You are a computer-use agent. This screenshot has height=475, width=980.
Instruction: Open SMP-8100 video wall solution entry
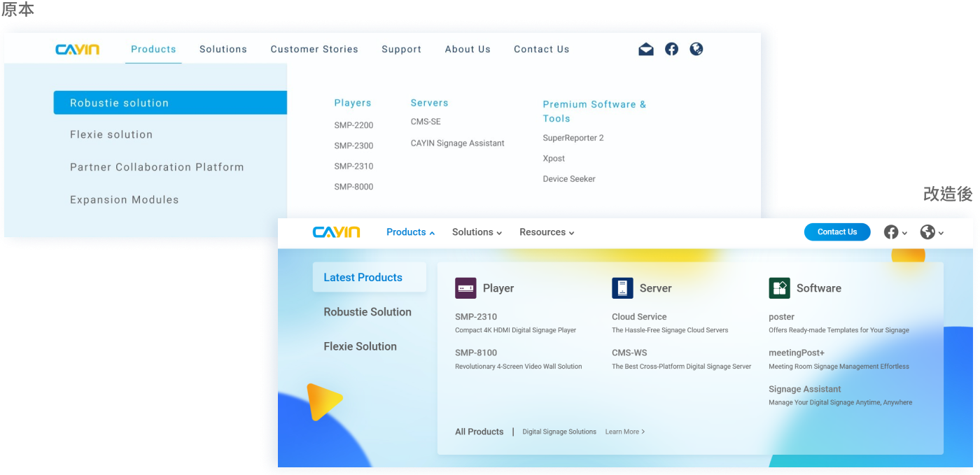pos(518,359)
